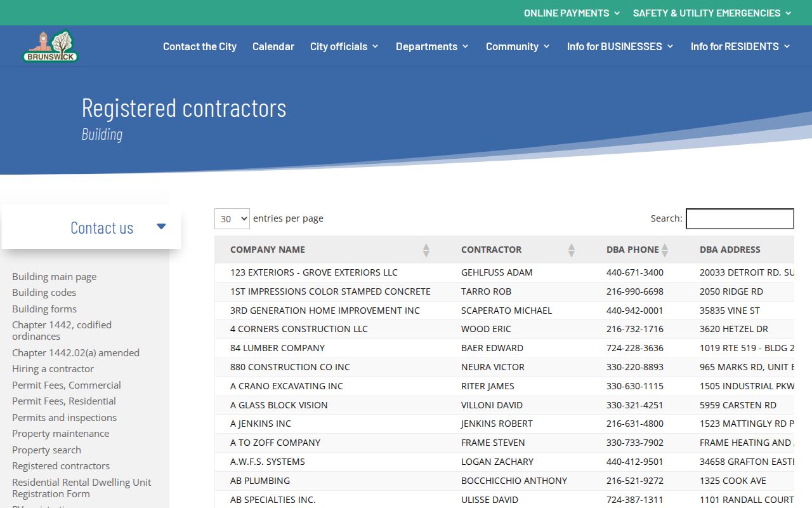Image resolution: width=812 pixels, height=508 pixels.
Task: Open Hiring a contractor link
Action: (53, 368)
